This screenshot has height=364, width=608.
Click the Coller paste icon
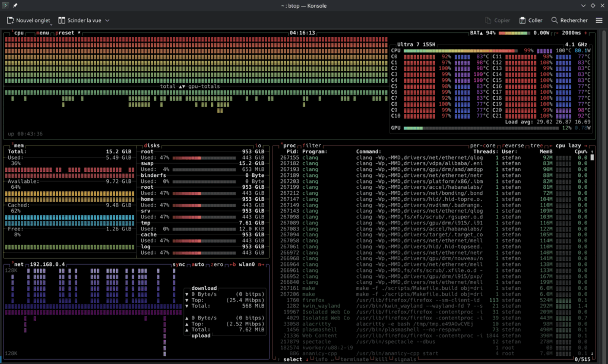tap(522, 20)
